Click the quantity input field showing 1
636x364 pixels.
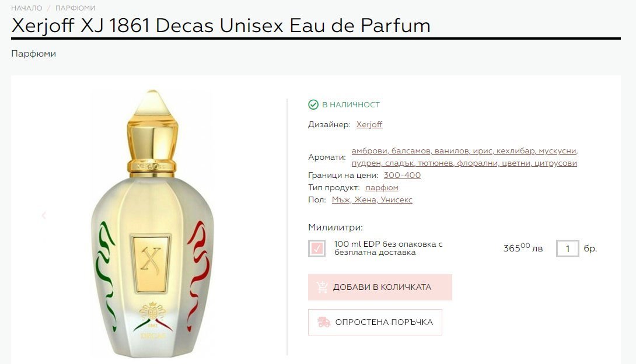click(x=568, y=249)
